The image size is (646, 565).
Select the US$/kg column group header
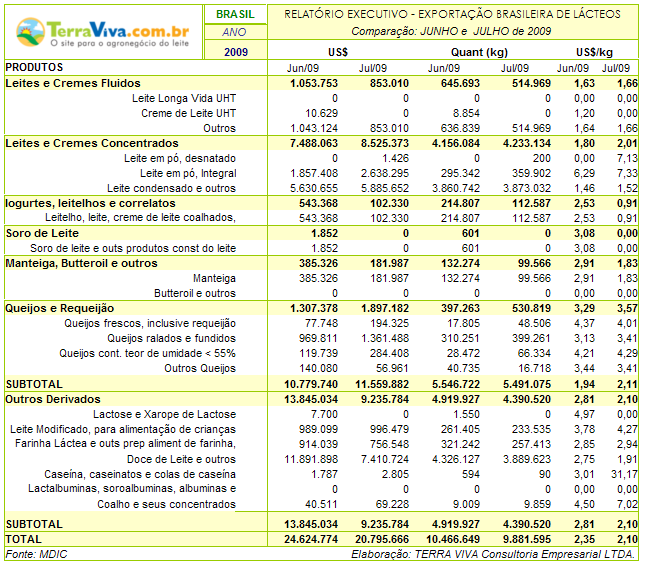595,52
